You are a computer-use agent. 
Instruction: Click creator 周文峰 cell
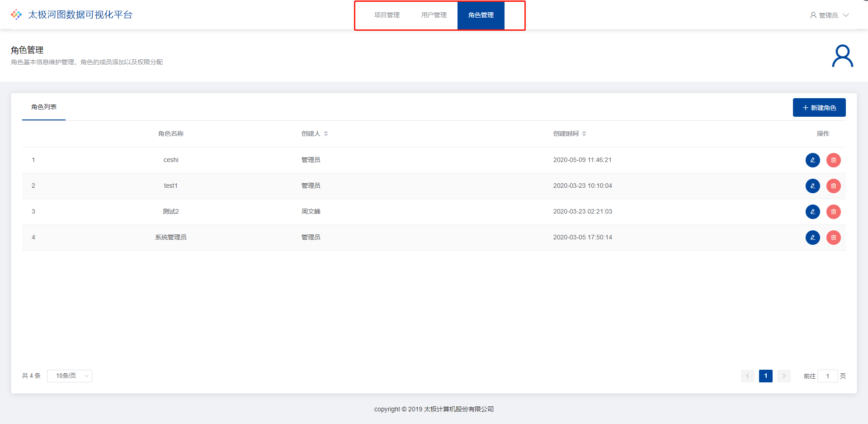pyautogui.click(x=311, y=212)
